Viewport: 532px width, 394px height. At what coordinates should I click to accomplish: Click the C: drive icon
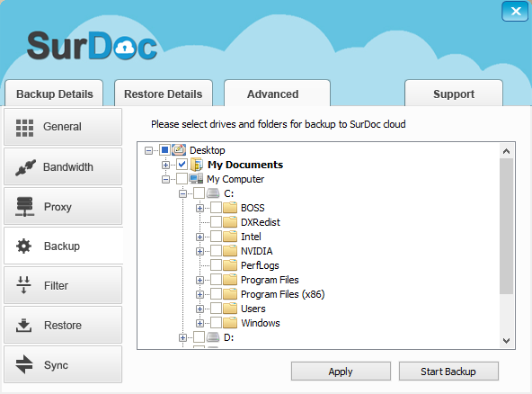pyautogui.click(x=213, y=193)
